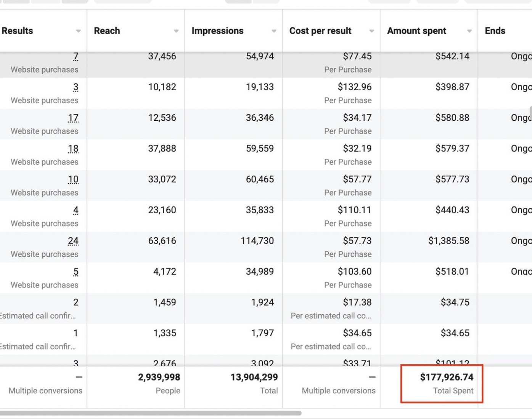This screenshot has height=419, width=532.
Task: Select the cost per result $57.77
Action: (x=357, y=179)
